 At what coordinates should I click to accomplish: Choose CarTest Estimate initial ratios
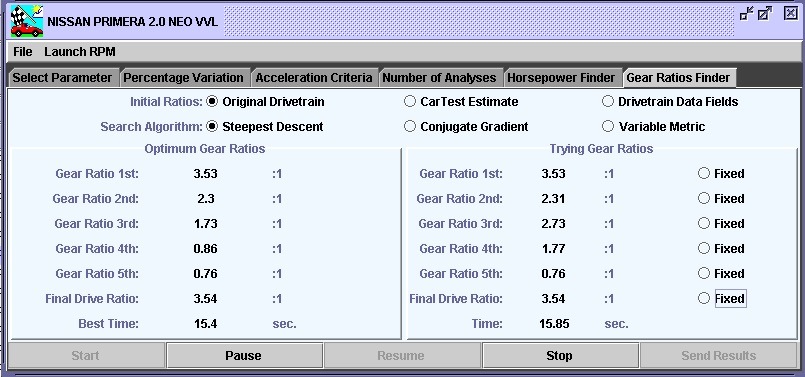[x=461, y=102]
